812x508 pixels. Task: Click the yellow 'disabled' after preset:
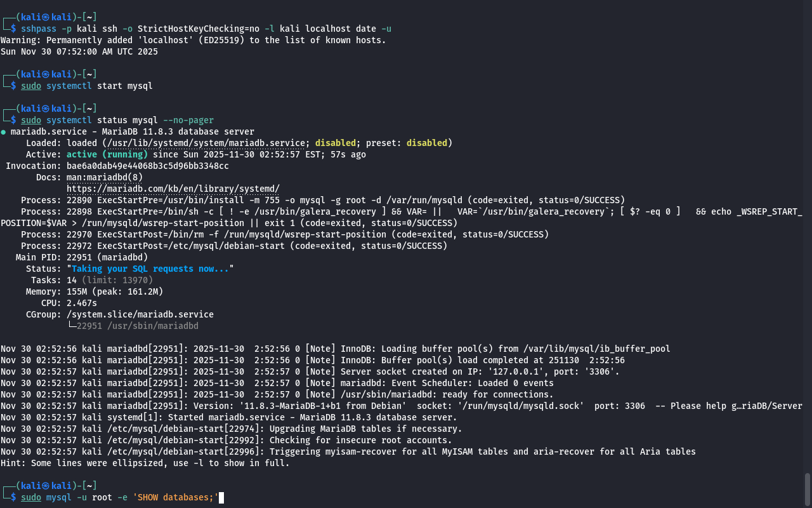(x=426, y=143)
